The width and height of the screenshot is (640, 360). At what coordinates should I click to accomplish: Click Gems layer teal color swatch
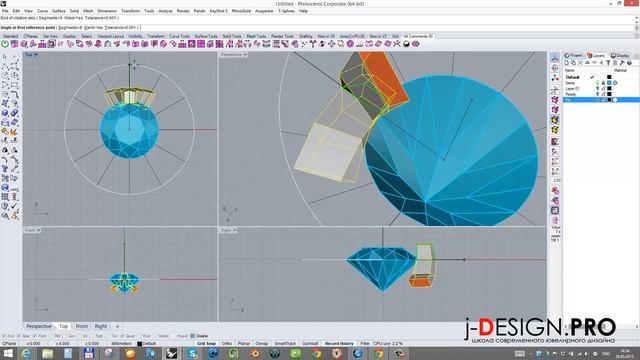tap(609, 83)
